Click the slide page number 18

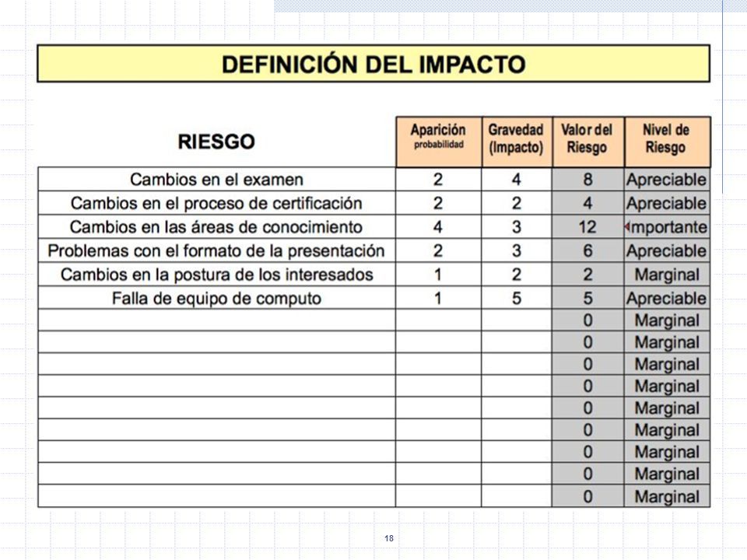pyautogui.click(x=389, y=538)
